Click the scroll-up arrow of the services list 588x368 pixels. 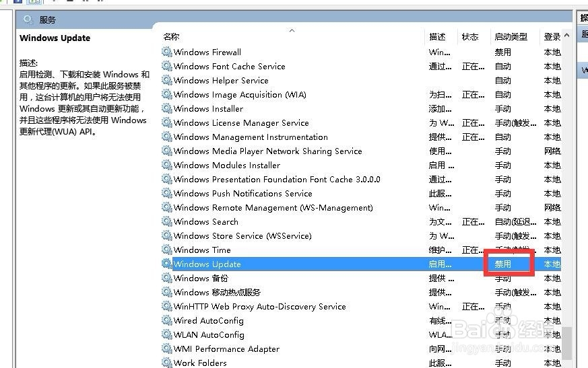pos(566,35)
